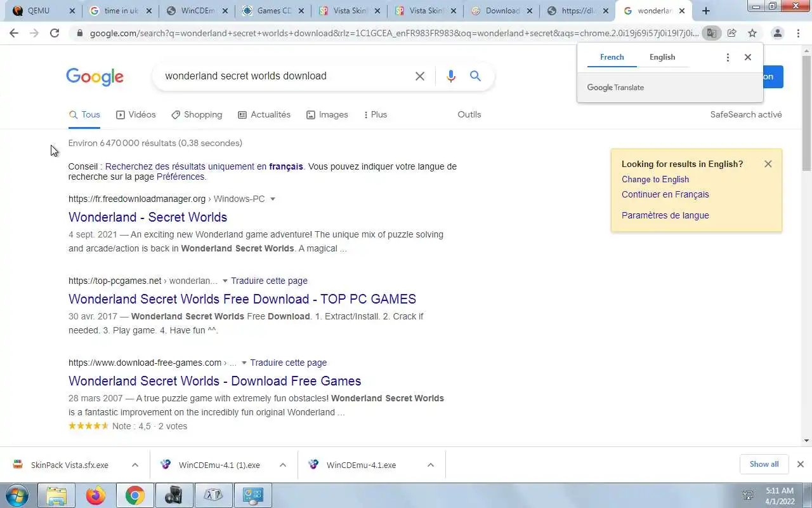Expand options for SkinPack Vista.sfx.exe download
This screenshot has width=812, height=508.
click(x=135, y=465)
